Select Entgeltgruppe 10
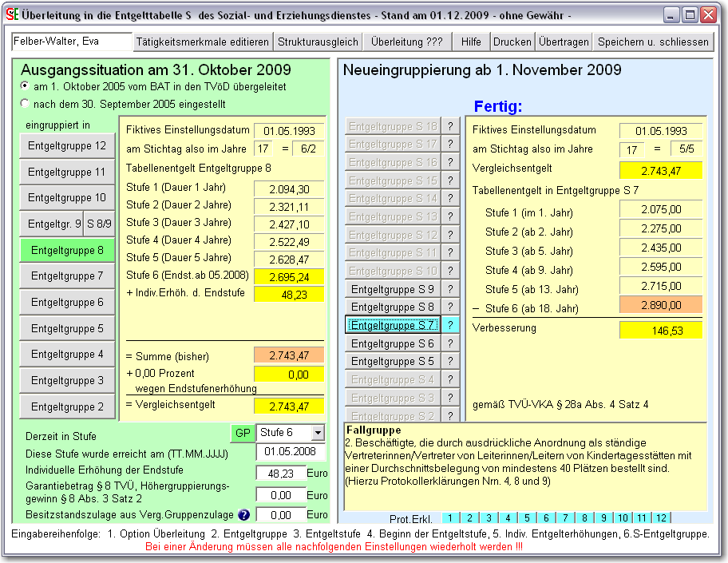Viewport: 728px width, 563px height. [x=67, y=198]
